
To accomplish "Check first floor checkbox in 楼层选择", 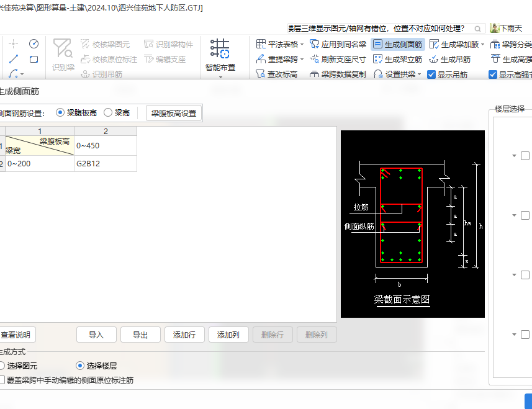I will tap(525, 156).
